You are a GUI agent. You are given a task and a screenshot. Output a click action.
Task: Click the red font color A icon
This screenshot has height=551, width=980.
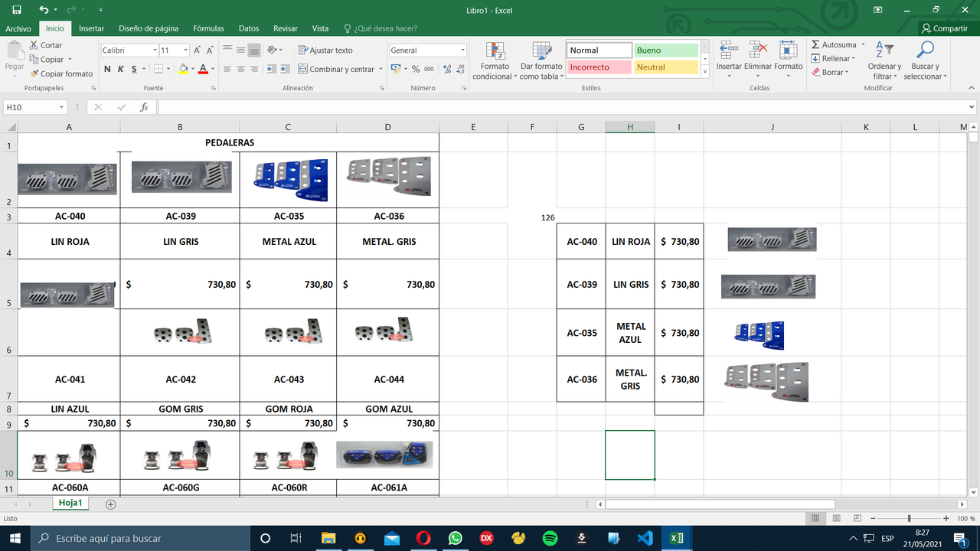tap(203, 69)
